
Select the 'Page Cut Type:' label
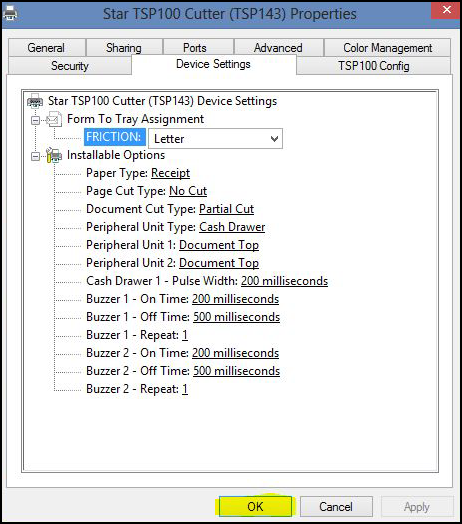point(126,191)
